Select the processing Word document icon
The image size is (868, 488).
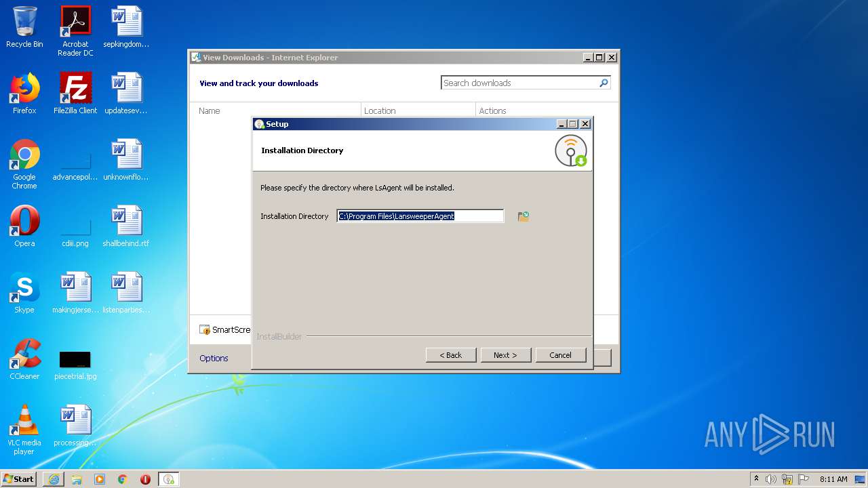75,426
